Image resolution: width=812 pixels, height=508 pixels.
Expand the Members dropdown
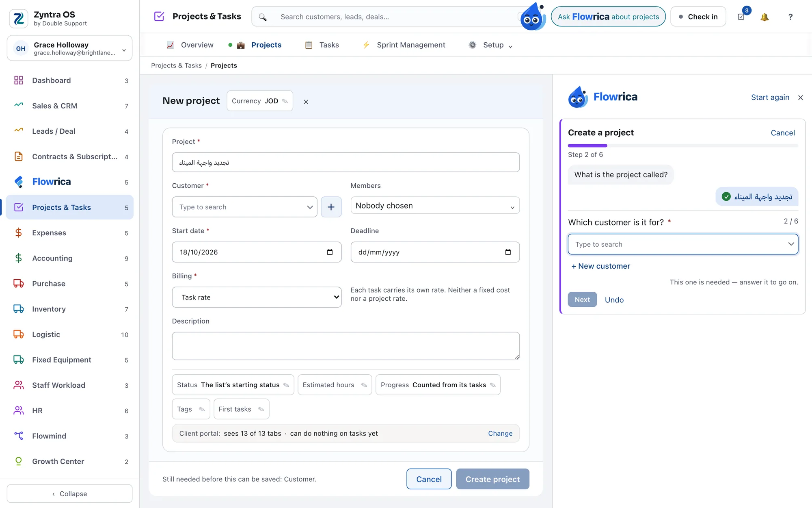tap(435, 206)
